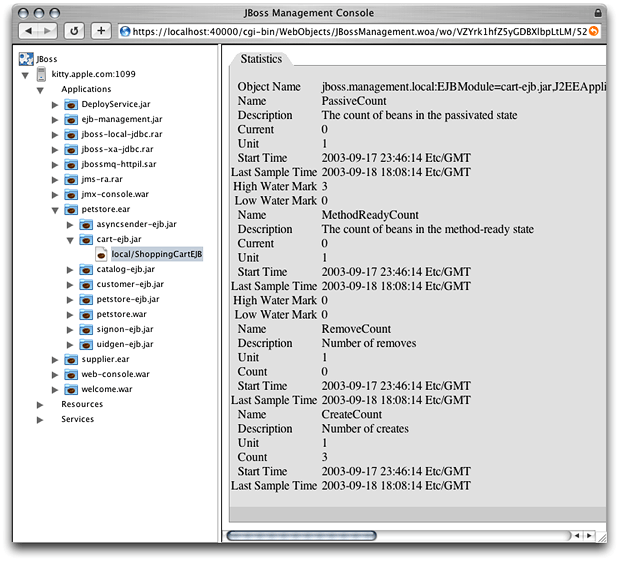Screen dimensions: 618x562
Task: Click the petstore.war module icon
Action: 86,314
